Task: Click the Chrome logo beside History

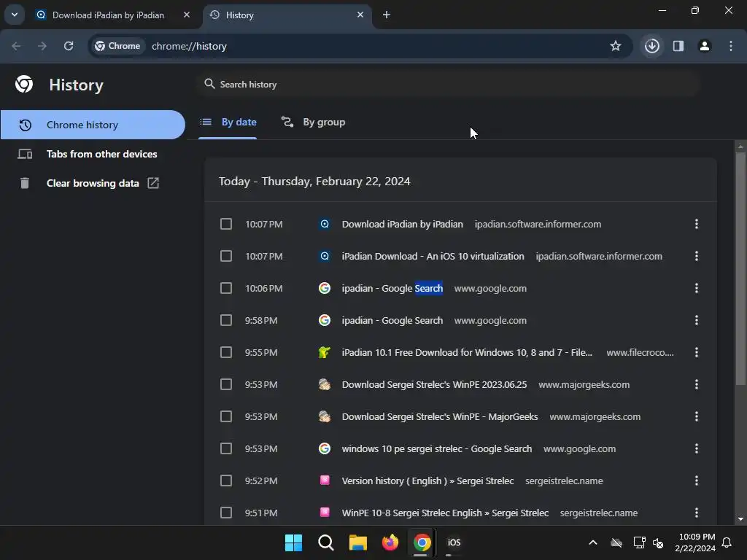Action: [x=24, y=85]
